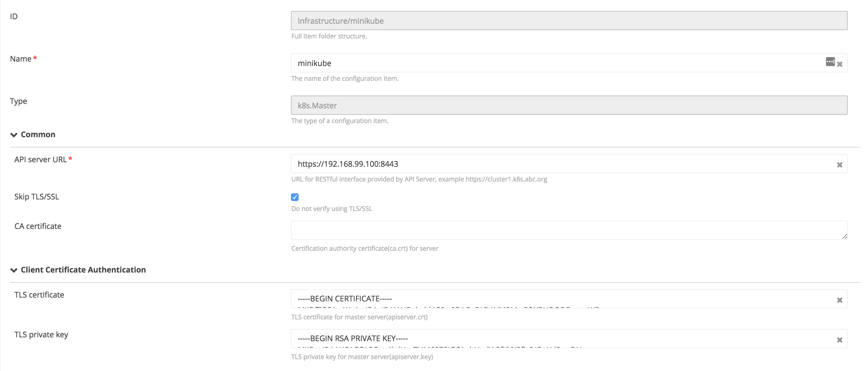
Task: Clear the API server URL using X icon
Action: [840, 165]
